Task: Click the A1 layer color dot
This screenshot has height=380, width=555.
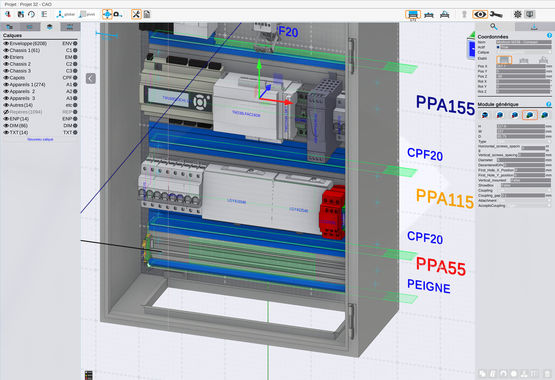Action: pyautogui.click(x=75, y=85)
